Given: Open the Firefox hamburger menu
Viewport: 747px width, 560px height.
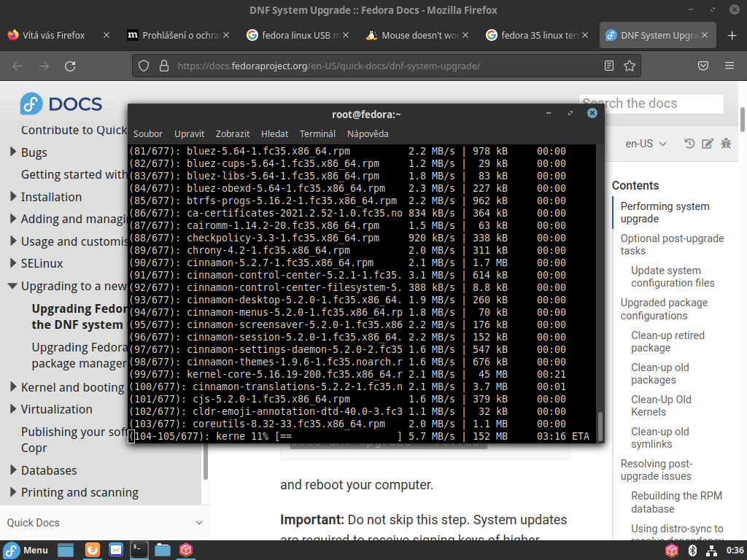Looking at the screenshot, I should [729, 66].
